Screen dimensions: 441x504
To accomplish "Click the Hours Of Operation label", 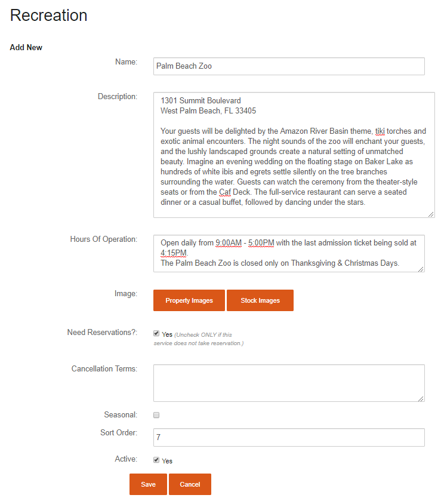I will click(103, 239).
